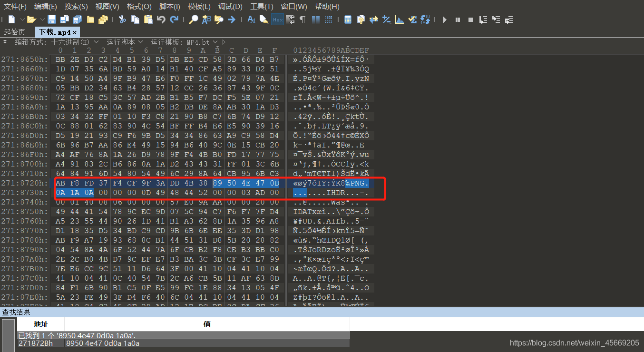This screenshot has height=352, width=644.
Task: Select search result row 271872Bh
Action: tap(183, 343)
